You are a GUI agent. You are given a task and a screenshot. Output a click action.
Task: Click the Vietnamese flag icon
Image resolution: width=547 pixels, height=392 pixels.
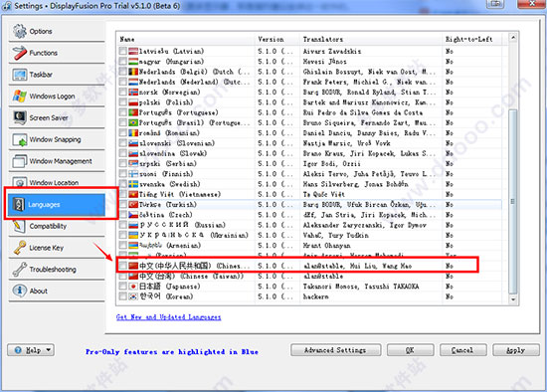coord(133,194)
